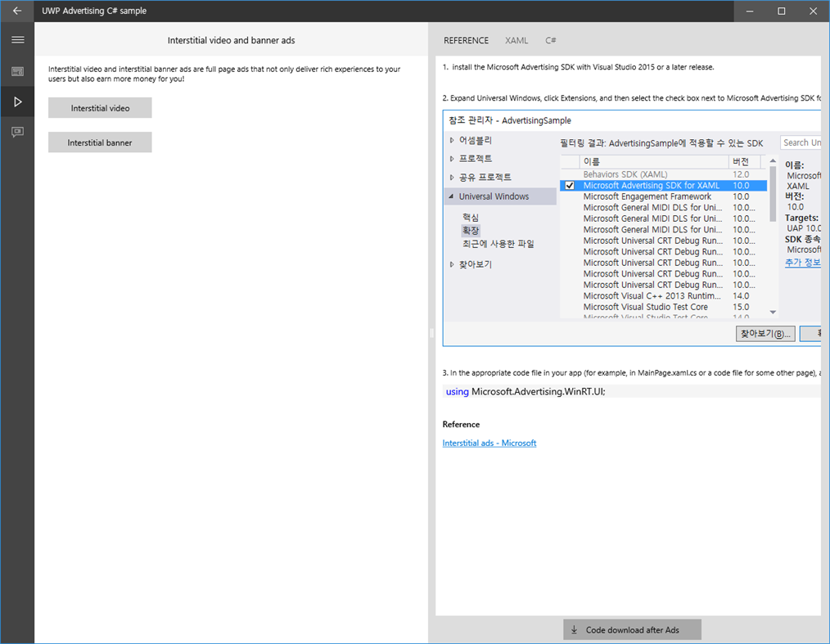Screen dimensions: 830x644
Task: Expand the 프로젝트 tree node
Action: (451, 159)
